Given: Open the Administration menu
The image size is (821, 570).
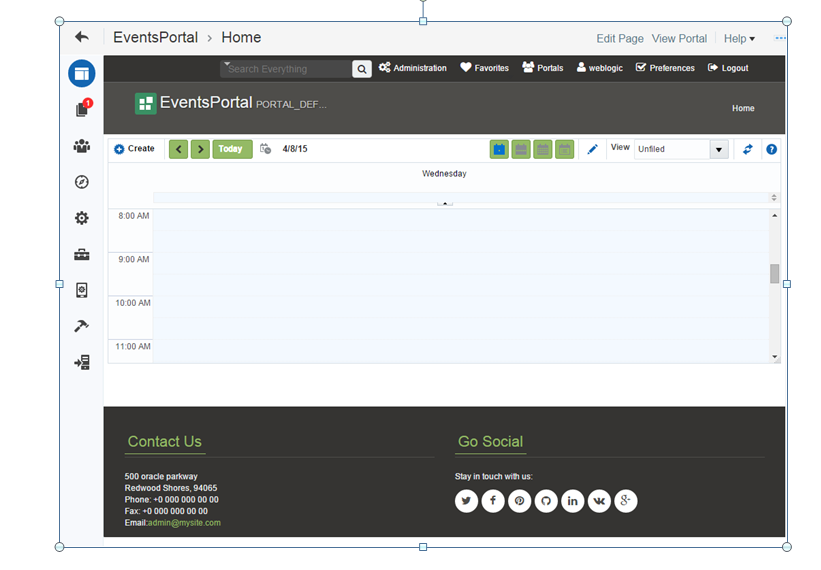Looking at the screenshot, I should click(x=413, y=68).
